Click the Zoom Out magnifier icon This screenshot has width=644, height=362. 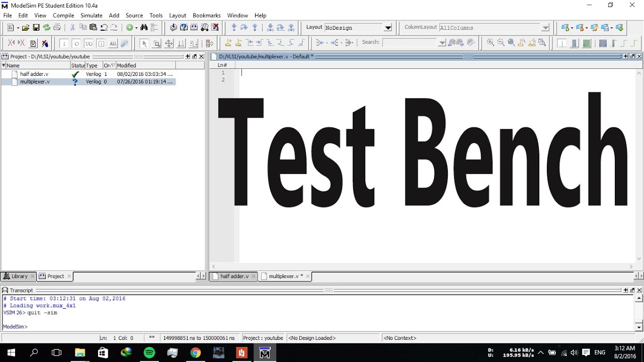point(501,43)
